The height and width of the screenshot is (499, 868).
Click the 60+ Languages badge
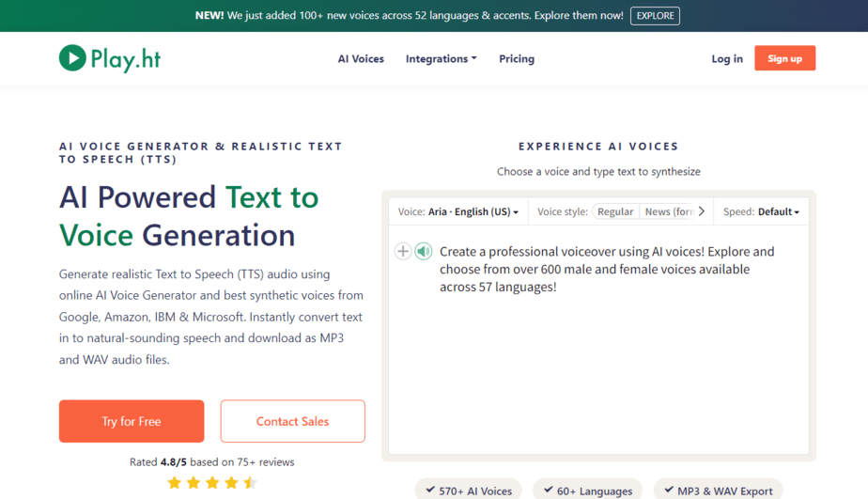(x=587, y=491)
